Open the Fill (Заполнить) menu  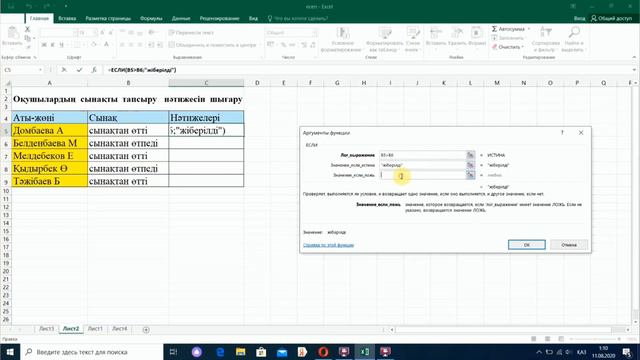tap(507, 38)
